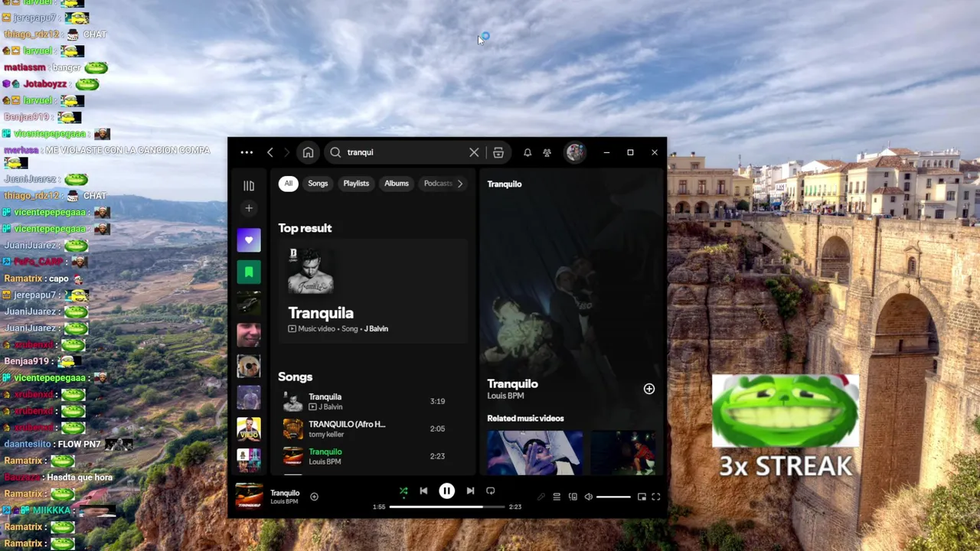Enter full screen player
Image resolution: width=980 pixels, height=551 pixels.
(x=656, y=497)
